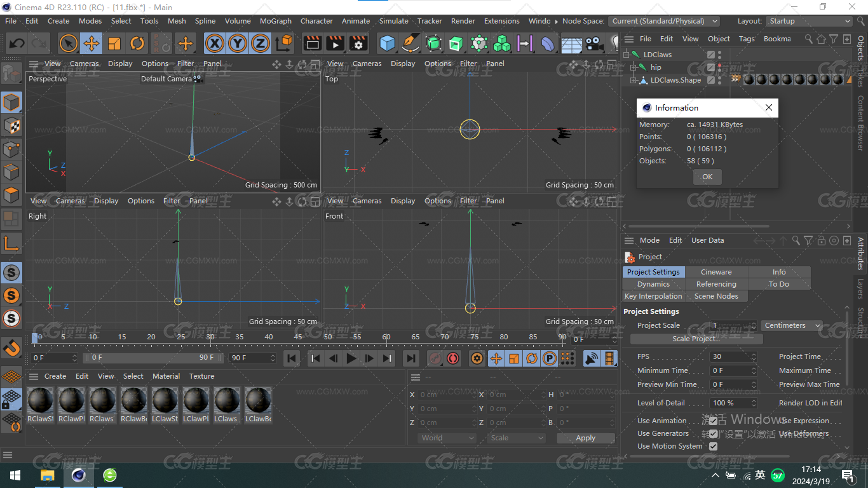This screenshot has width=868, height=488.
Task: Collapse the LDClaws tree node
Action: coord(626,55)
